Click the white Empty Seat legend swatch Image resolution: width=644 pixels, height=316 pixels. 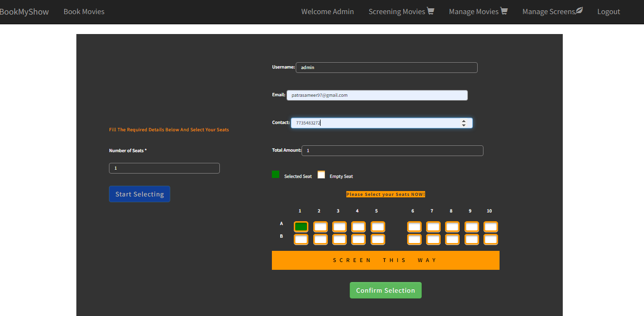pyautogui.click(x=321, y=174)
